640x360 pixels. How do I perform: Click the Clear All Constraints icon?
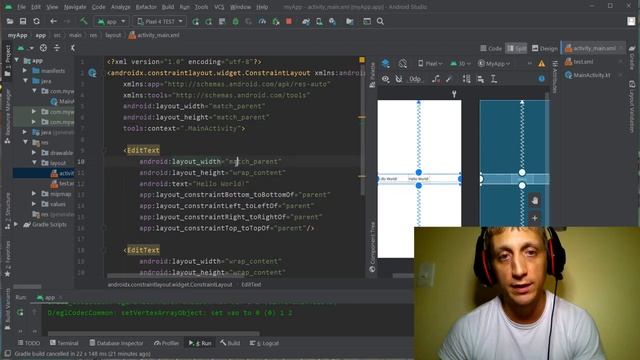pos(436,79)
